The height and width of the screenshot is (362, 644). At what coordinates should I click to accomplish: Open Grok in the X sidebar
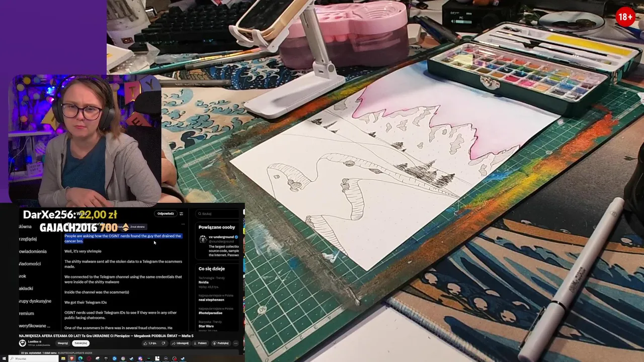[x=23, y=276]
